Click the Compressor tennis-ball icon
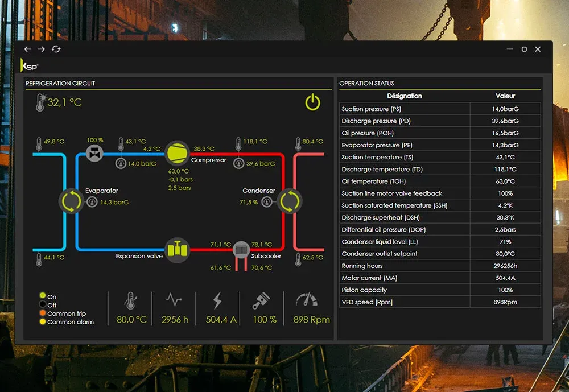Image resolution: width=569 pixels, height=392 pixels. (176, 152)
